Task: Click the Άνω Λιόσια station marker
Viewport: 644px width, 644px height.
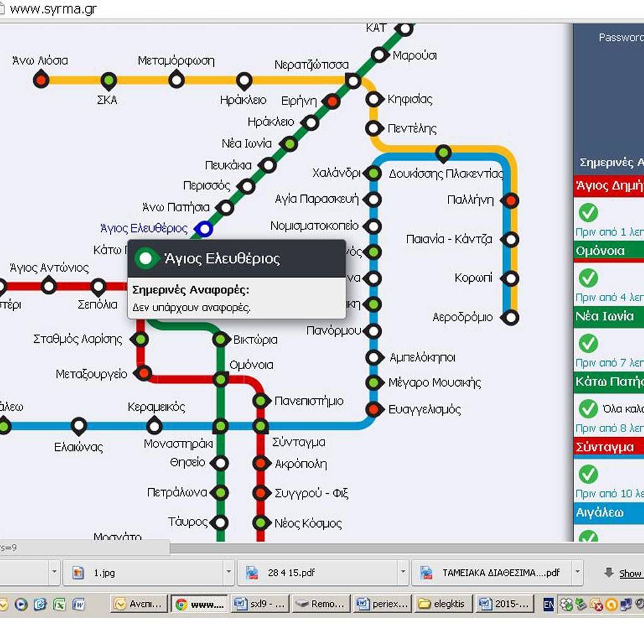Action: click(41, 80)
